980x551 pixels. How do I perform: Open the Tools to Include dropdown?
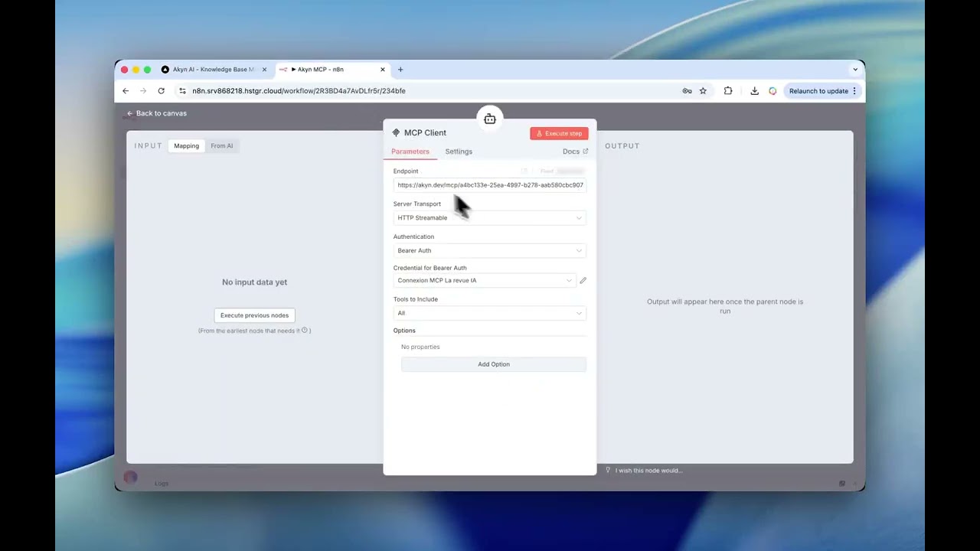coord(490,313)
